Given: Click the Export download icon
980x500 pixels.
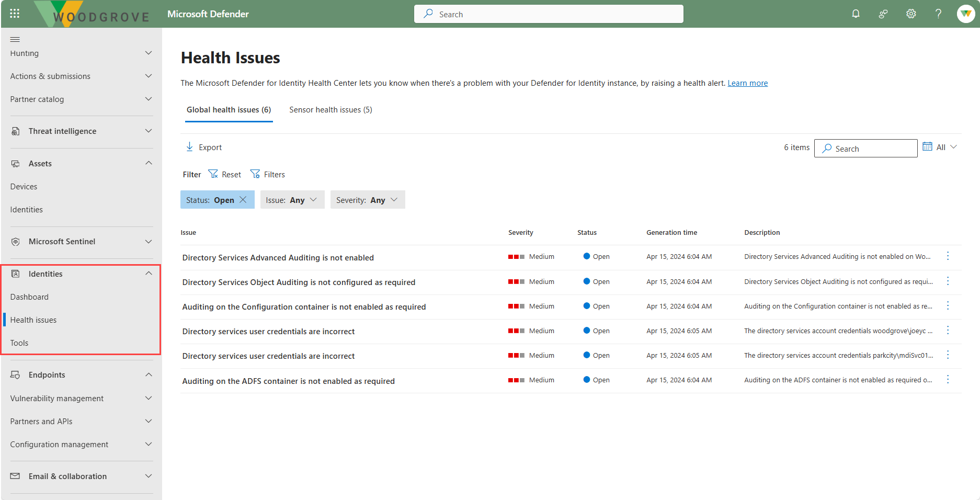Looking at the screenshot, I should pos(189,147).
